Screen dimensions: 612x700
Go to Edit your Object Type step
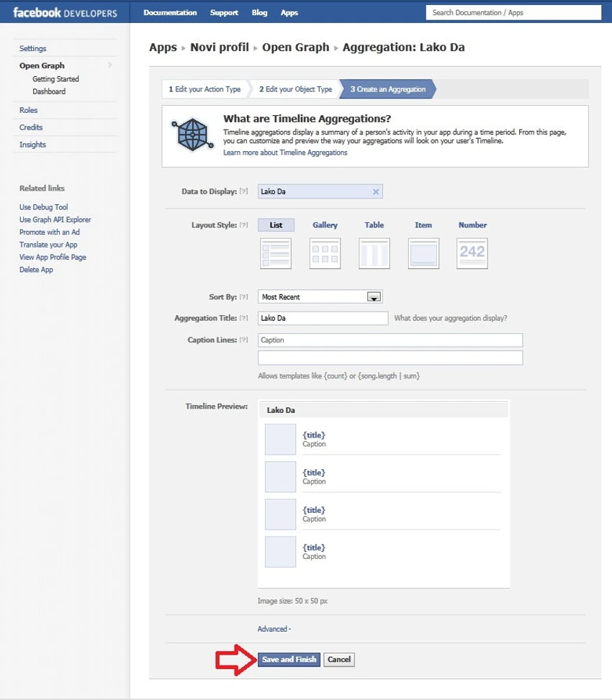click(x=295, y=89)
